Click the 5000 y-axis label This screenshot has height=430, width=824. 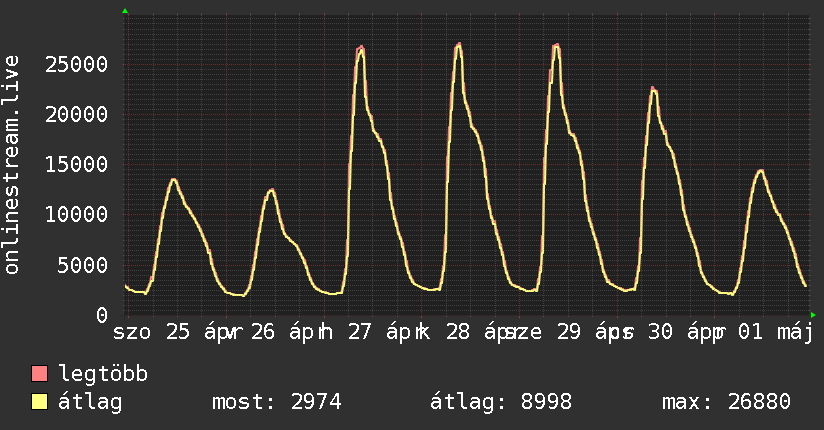pyautogui.click(x=83, y=265)
